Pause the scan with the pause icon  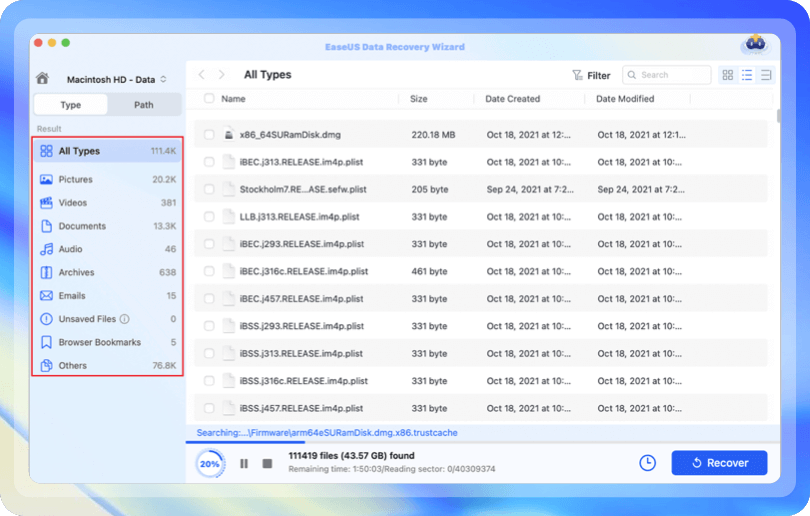[244, 463]
